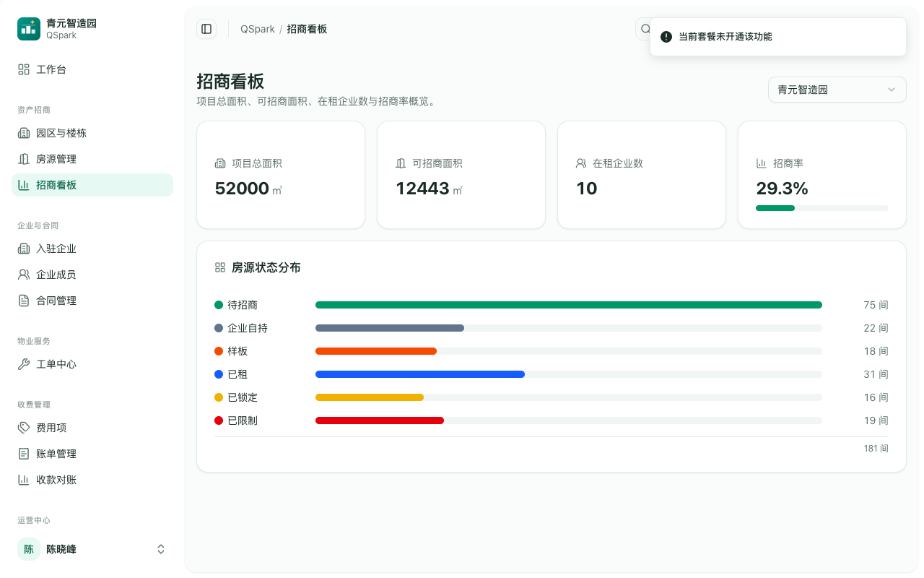
Task: Click the 企业成员 people icon
Action: pyautogui.click(x=24, y=275)
